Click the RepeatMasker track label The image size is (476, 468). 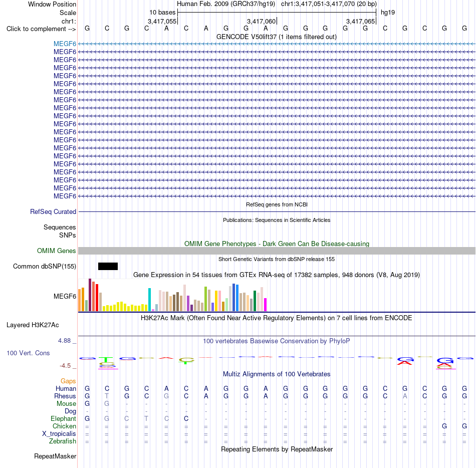coord(55,456)
